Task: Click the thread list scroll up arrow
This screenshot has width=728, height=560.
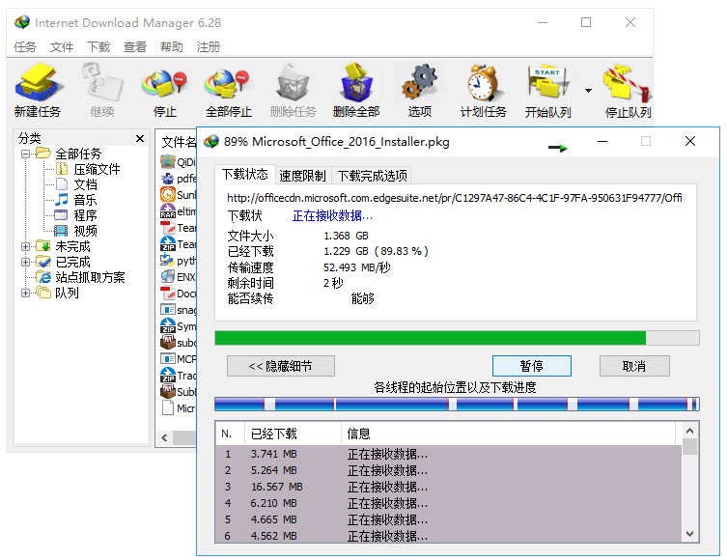Action: point(690,431)
